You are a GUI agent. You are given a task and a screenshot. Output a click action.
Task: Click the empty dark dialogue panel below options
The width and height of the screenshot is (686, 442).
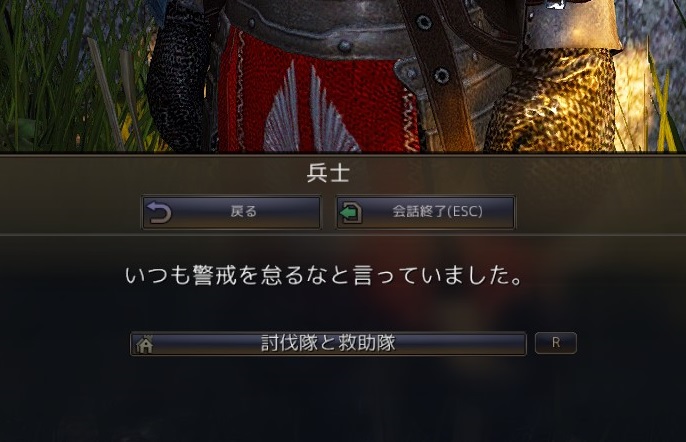click(343, 398)
